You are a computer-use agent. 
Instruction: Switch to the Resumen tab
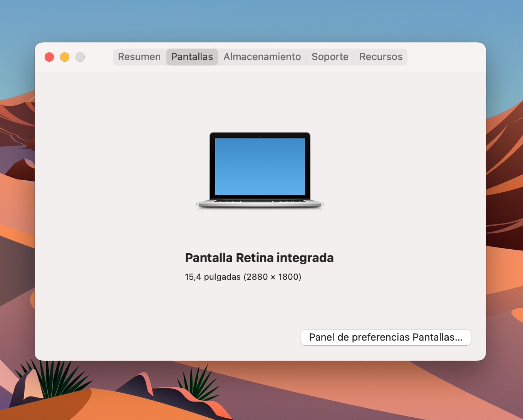click(139, 57)
